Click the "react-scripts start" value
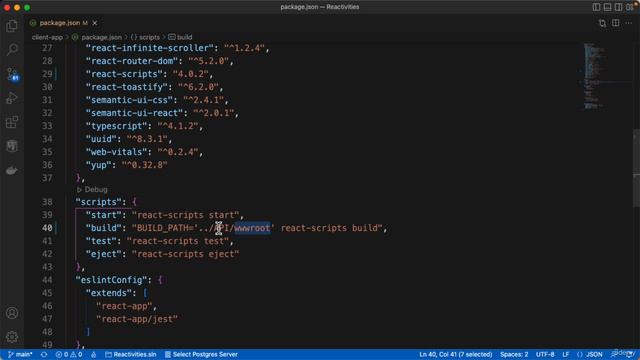 (186, 215)
